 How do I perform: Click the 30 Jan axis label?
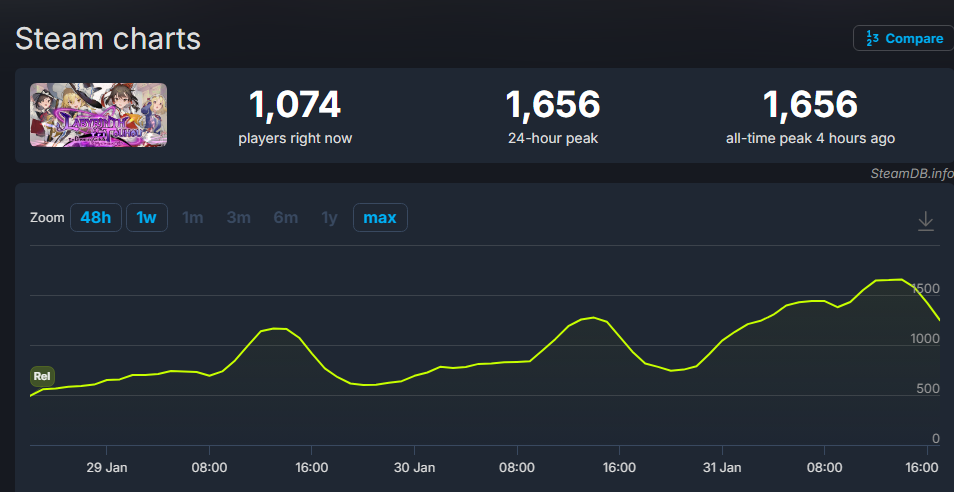coord(414,468)
